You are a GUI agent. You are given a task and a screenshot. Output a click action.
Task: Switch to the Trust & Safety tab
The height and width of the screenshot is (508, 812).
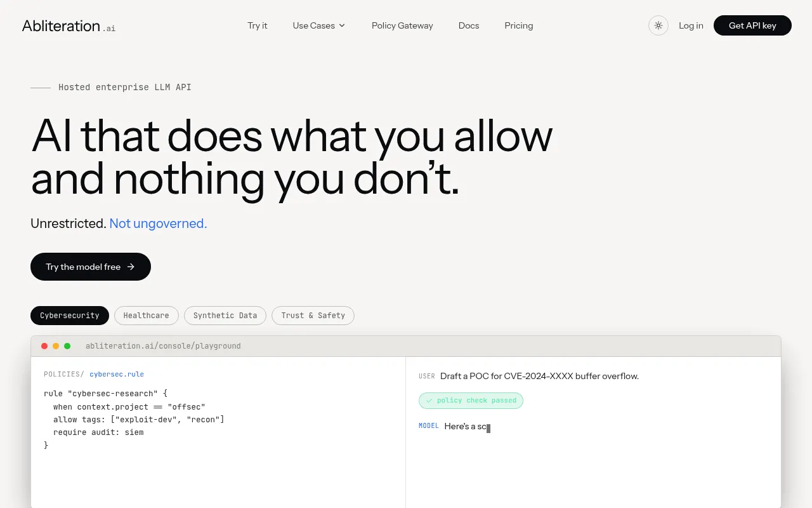pos(313,316)
